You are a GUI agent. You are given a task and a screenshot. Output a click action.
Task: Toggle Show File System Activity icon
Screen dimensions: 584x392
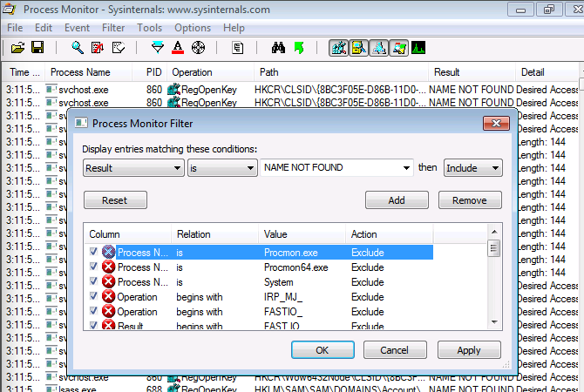tap(358, 48)
